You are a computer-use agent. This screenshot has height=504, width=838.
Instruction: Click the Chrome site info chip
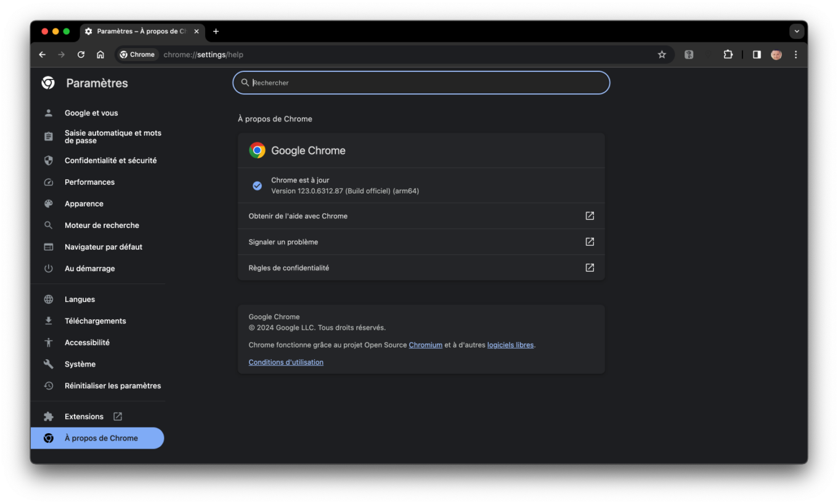(x=137, y=55)
